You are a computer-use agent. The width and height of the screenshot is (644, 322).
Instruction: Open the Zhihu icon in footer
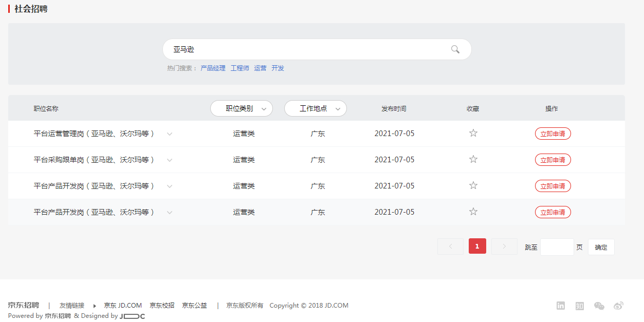point(580,306)
